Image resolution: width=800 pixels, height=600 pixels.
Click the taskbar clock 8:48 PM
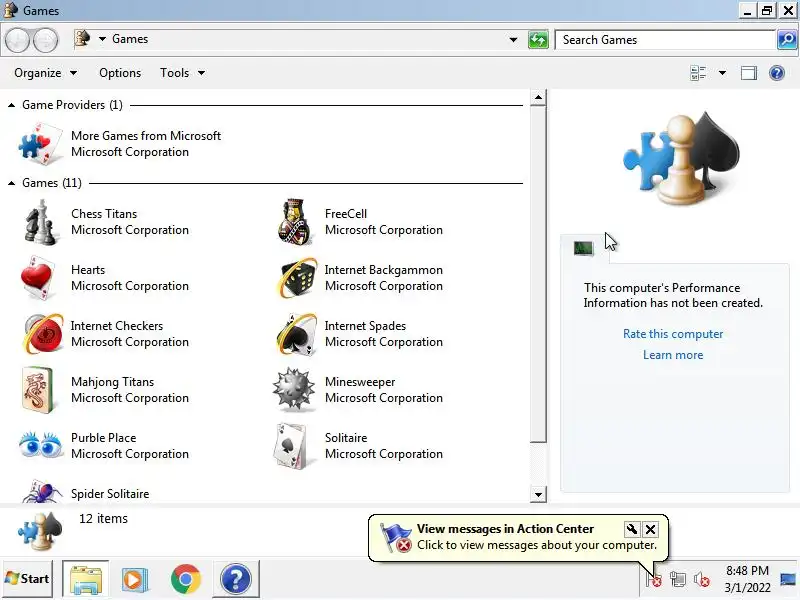coord(747,570)
